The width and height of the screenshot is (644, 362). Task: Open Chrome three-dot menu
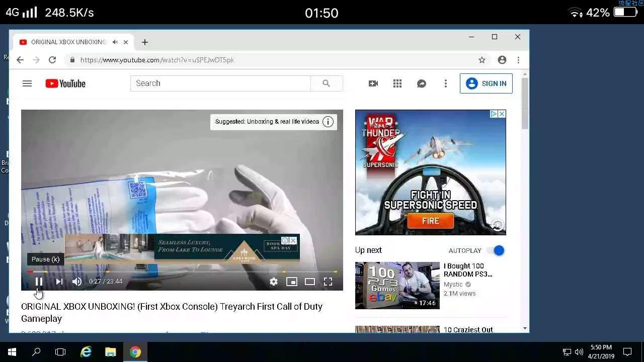[x=518, y=60]
